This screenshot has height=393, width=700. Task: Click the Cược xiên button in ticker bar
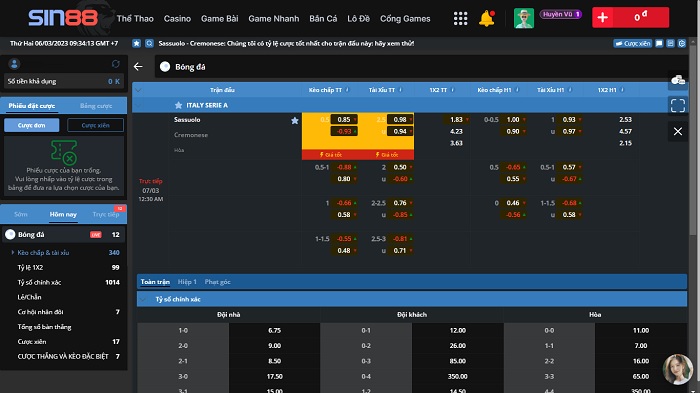[x=633, y=43]
